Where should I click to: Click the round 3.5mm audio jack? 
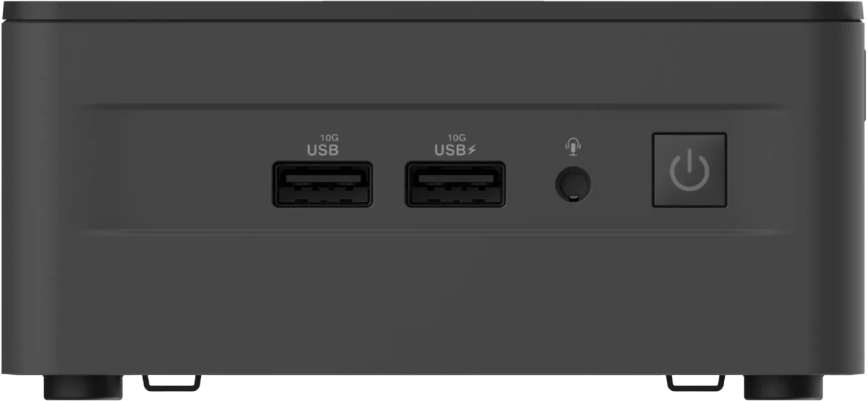[x=573, y=185]
